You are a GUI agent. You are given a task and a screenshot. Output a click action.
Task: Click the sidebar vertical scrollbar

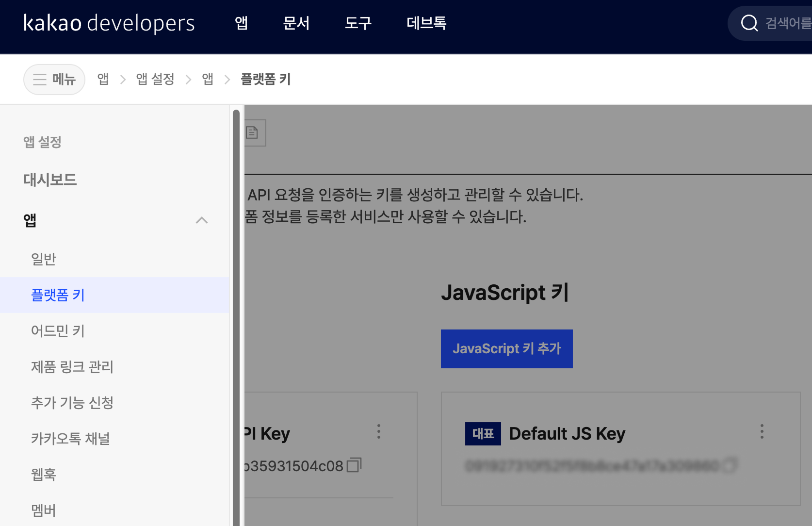tap(236, 318)
